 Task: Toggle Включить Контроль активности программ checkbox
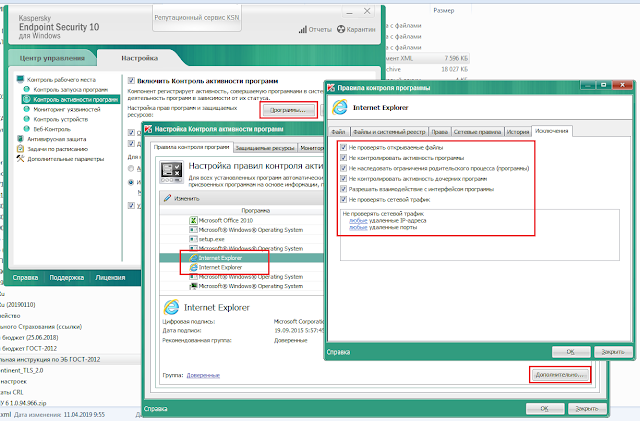pos(131,80)
